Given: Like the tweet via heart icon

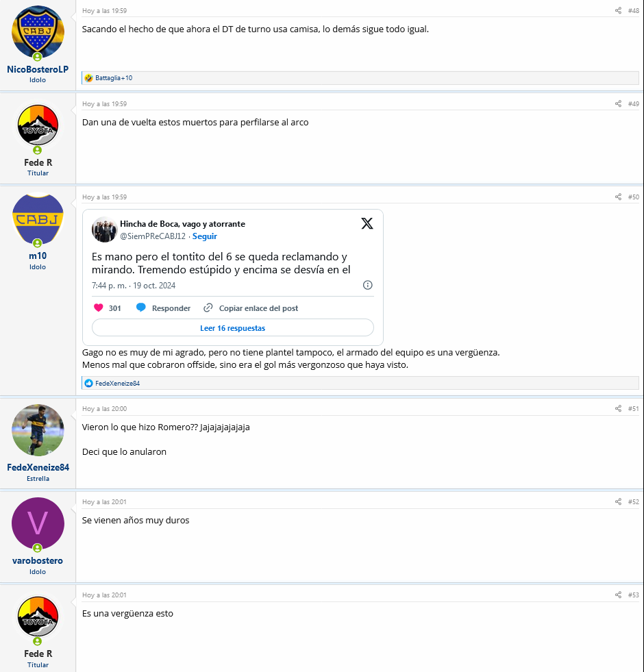Looking at the screenshot, I should [98, 308].
